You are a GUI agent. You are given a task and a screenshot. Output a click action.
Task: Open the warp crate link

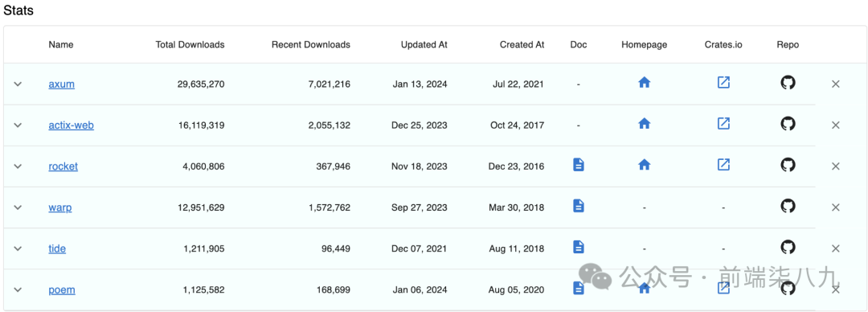pos(59,207)
